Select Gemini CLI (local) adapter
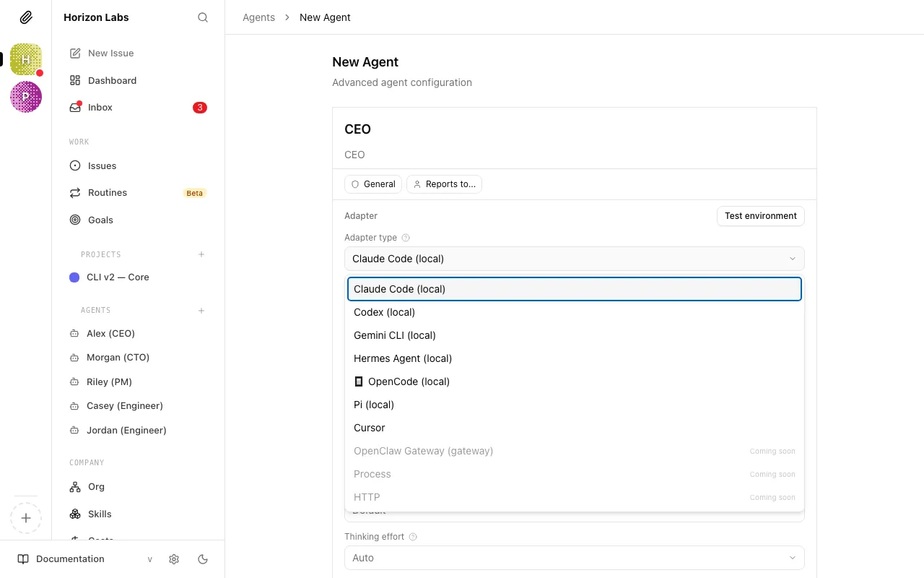The image size is (924, 578). [574, 335]
